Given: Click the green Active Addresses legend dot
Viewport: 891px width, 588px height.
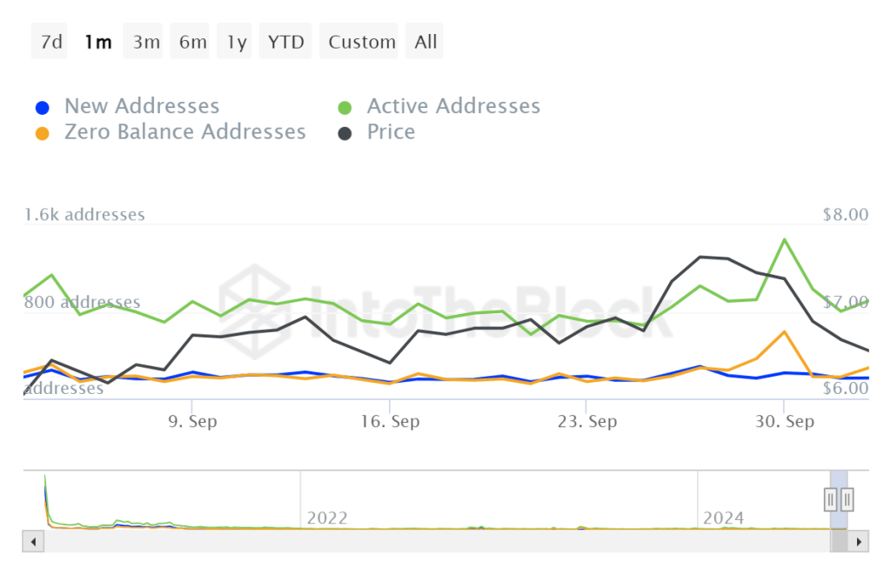Looking at the screenshot, I should tap(345, 107).
